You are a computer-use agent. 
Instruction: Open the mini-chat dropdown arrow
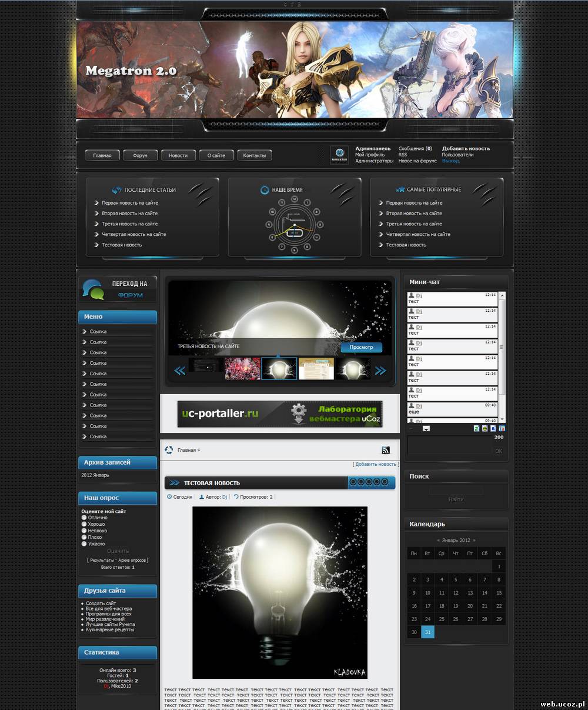pyautogui.click(x=426, y=428)
